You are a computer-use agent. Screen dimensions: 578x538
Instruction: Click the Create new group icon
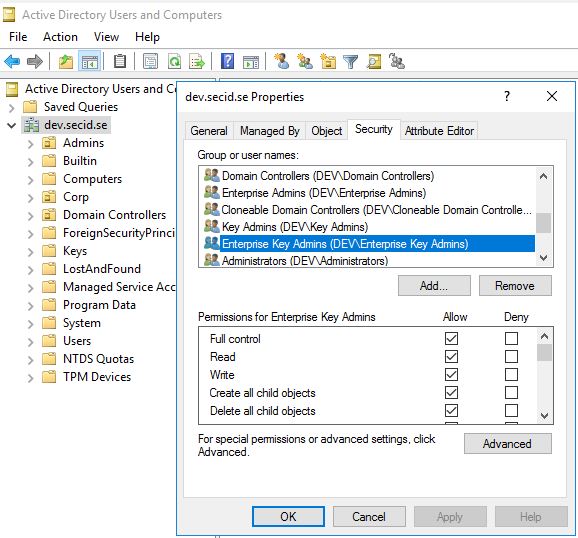click(305, 61)
